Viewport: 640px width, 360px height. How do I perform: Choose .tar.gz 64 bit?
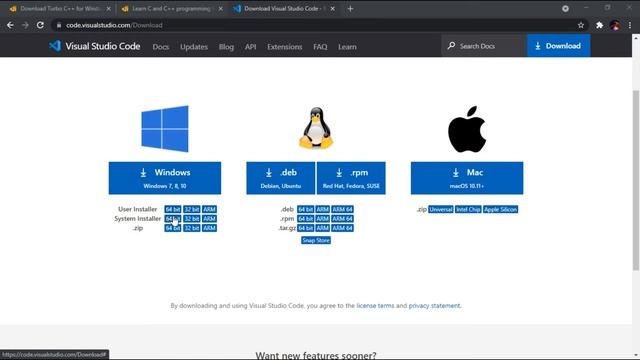305,228
